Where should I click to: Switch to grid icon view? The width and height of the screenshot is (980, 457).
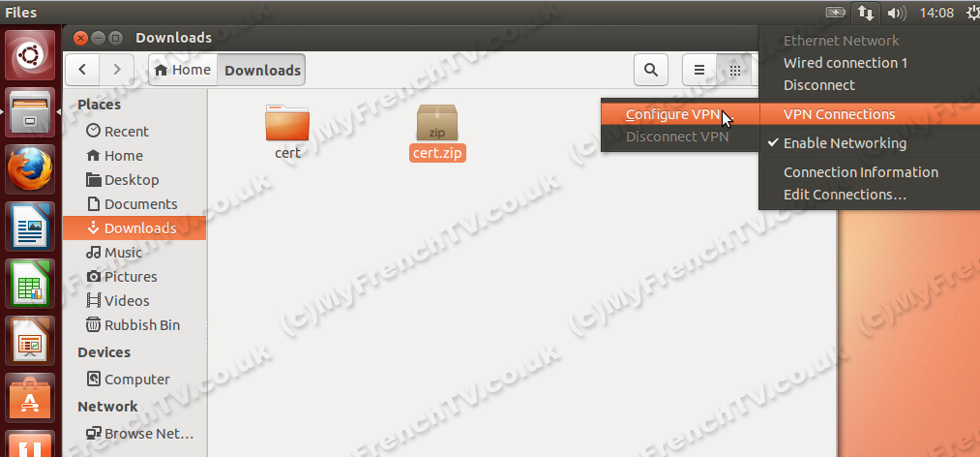(735, 70)
